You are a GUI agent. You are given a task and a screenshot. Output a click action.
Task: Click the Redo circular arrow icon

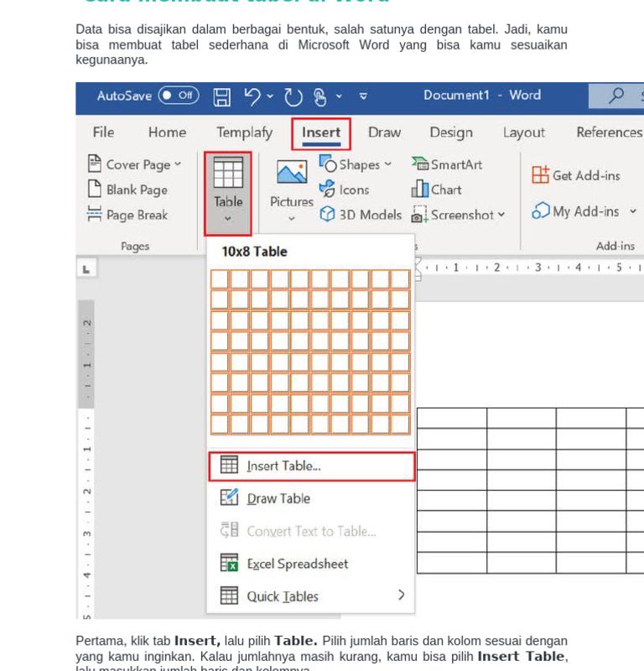(293, 96)
